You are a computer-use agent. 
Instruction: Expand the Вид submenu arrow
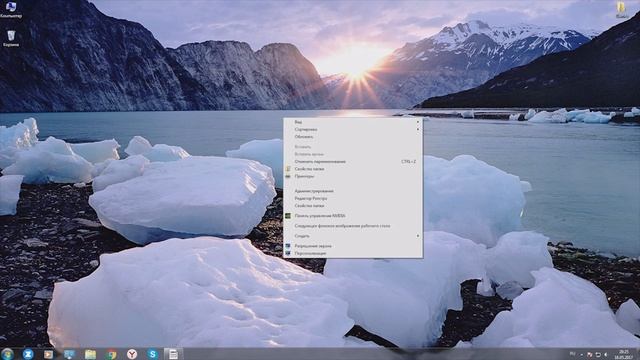(418, 122)
